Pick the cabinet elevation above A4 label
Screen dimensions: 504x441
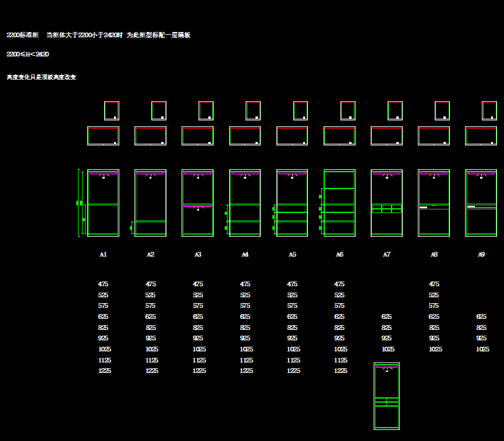point(245,203)
